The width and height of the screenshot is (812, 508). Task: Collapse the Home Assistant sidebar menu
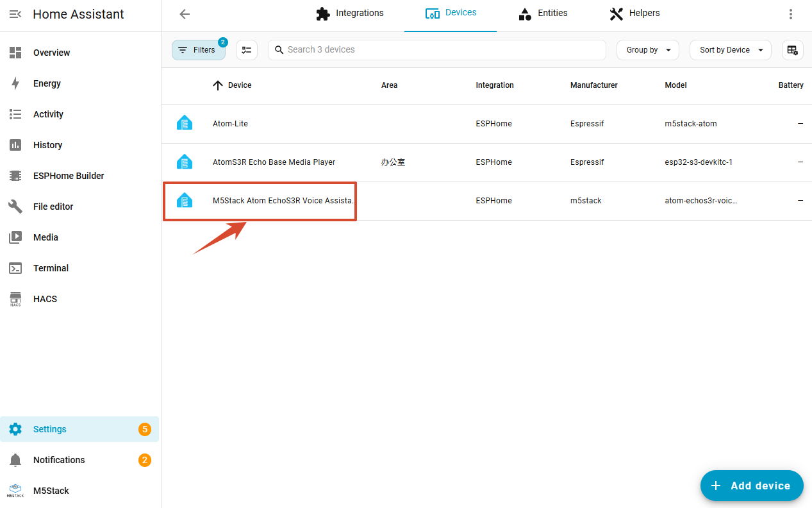[15, 14]
